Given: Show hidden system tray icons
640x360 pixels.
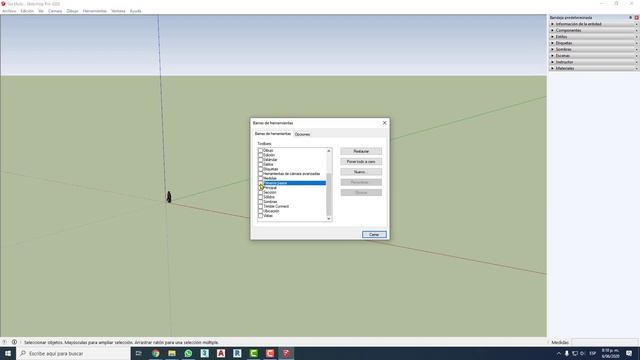Looking at the screenshot, I should click(x=559, y=353).
